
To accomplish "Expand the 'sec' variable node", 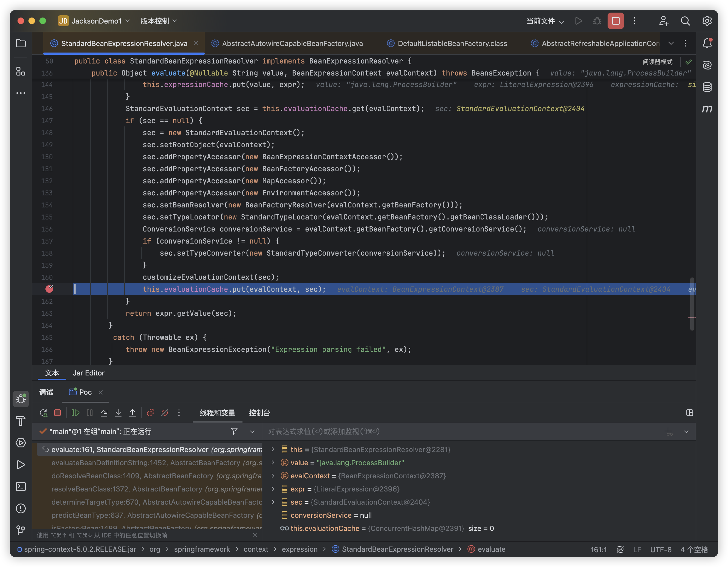I will click(273, 502).
